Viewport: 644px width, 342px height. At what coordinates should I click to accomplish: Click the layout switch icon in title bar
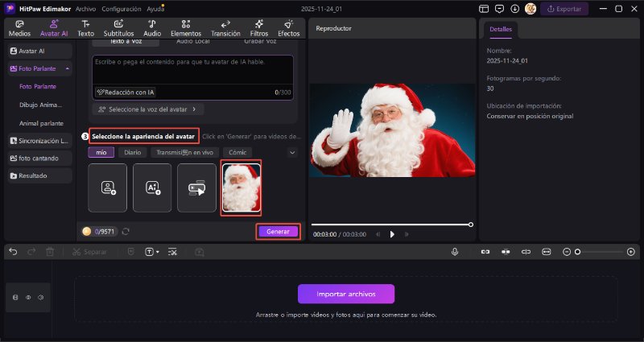484,9
